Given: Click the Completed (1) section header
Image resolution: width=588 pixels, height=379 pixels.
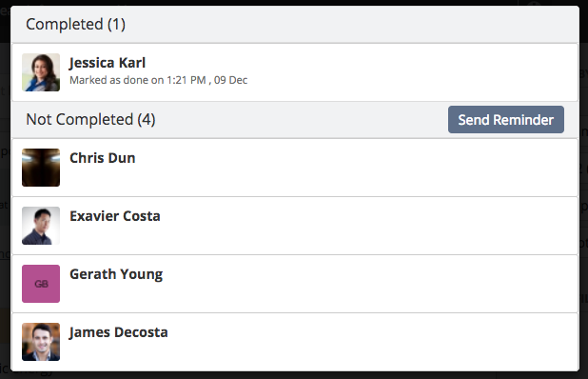Looking at the screenshot, I should click(76, 25).
